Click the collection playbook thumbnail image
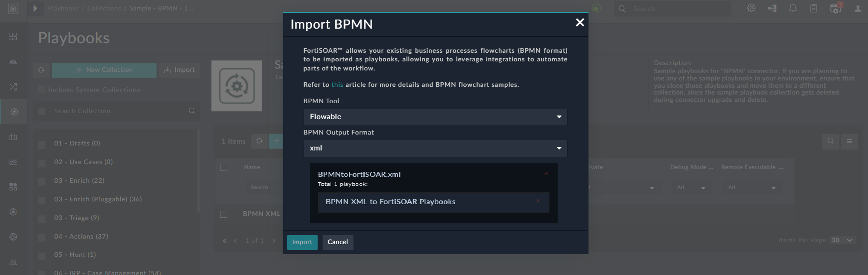The width and height of the screenshot is (868, 275). coord(237,86)
